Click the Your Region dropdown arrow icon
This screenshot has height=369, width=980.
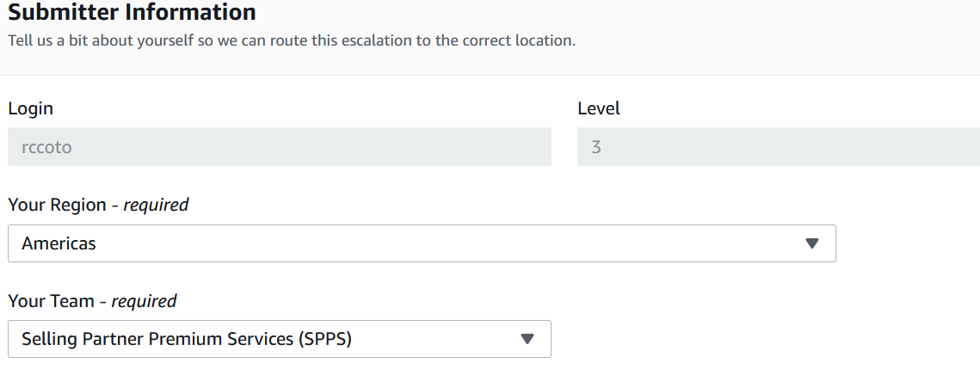(x=812, y=243)
